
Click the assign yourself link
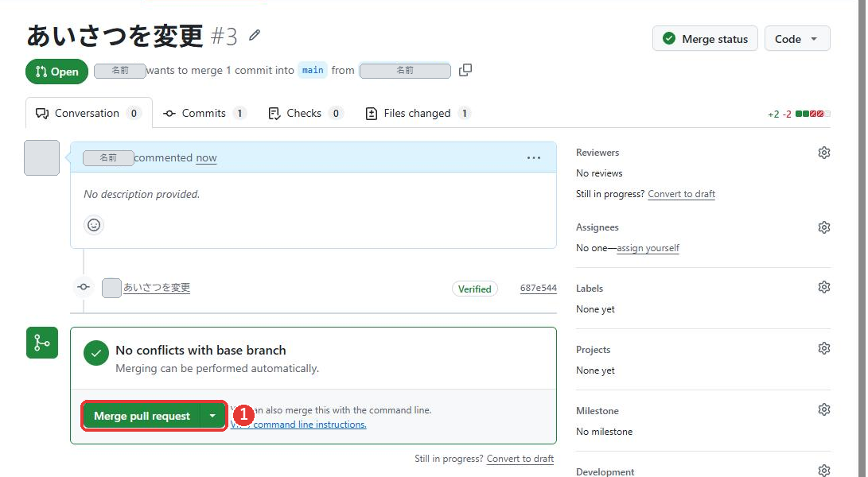[x=648, y=249]
